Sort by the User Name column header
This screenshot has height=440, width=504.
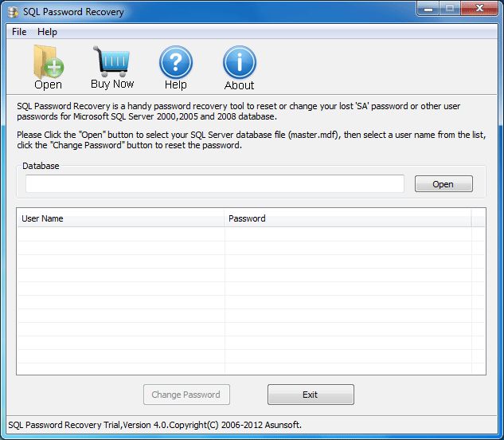[x=120, y=218]
